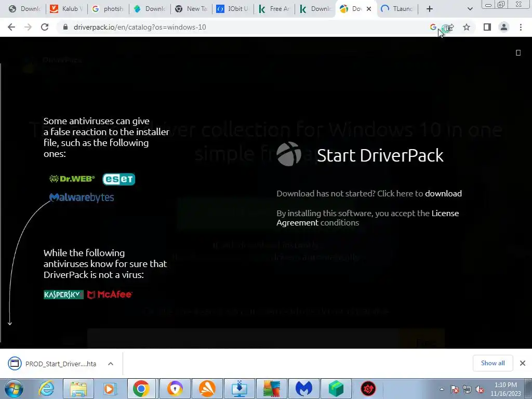Screen dimensions: 532x399
Task: Click the McAfee logo
Action: 110,295
